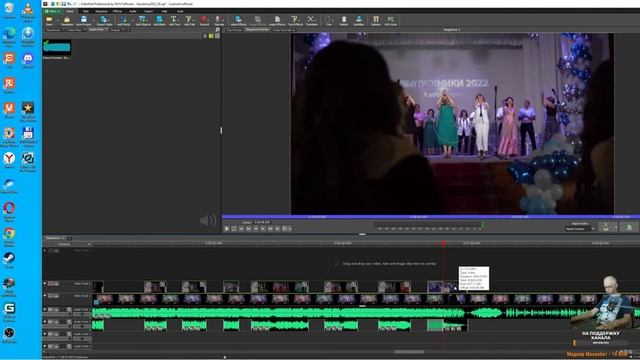The image size is (640, 360).
Task: Click the Open project toolbar icon
Action: (49, 21)
